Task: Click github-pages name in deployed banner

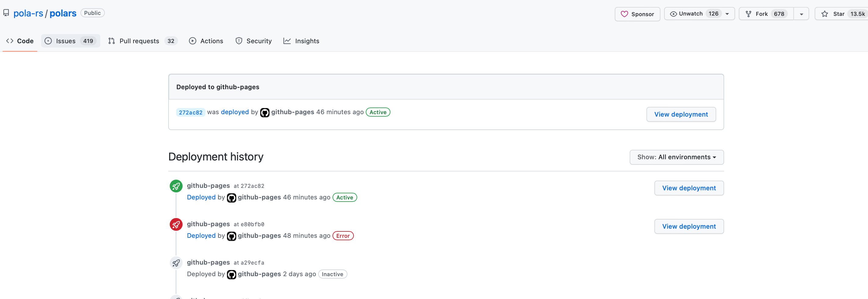Action: click(x=293, y=112)
